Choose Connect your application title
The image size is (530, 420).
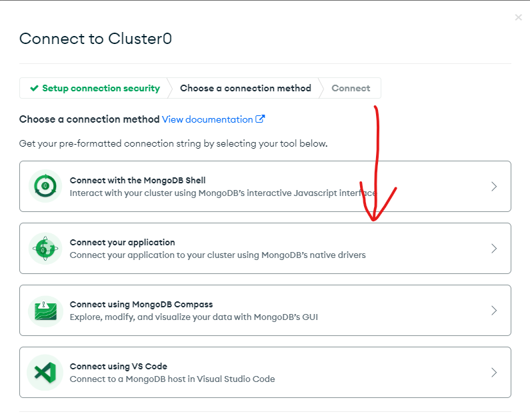[x=123, y=242]
